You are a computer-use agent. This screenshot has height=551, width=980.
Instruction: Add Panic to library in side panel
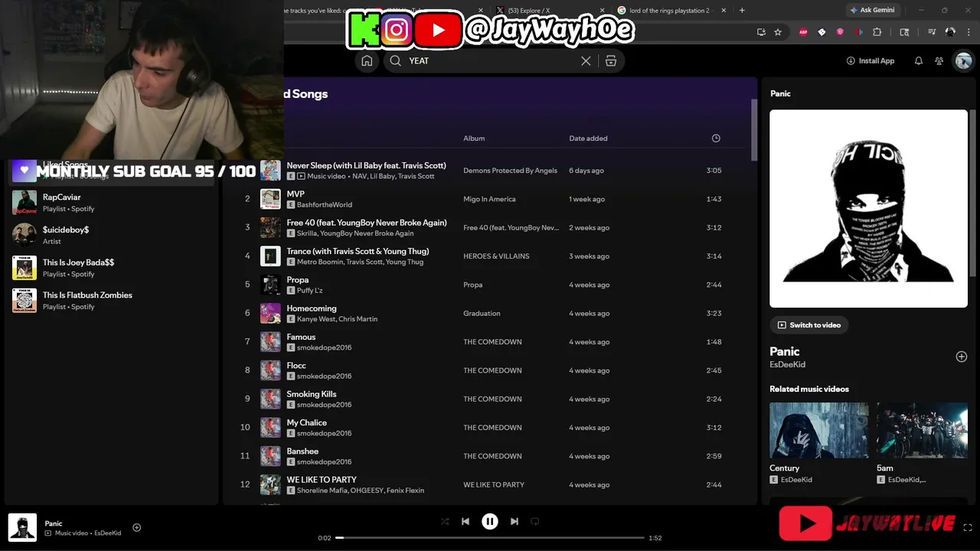coord(962,357)
